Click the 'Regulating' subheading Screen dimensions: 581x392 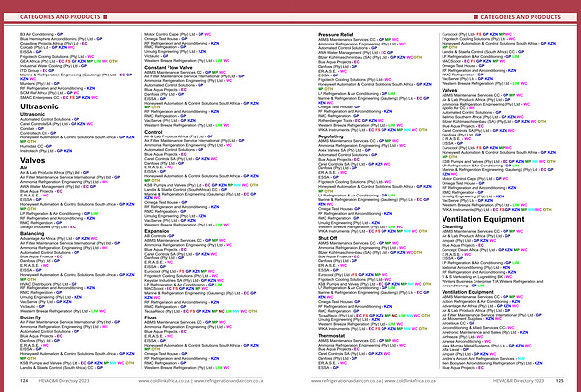[330, 136]
